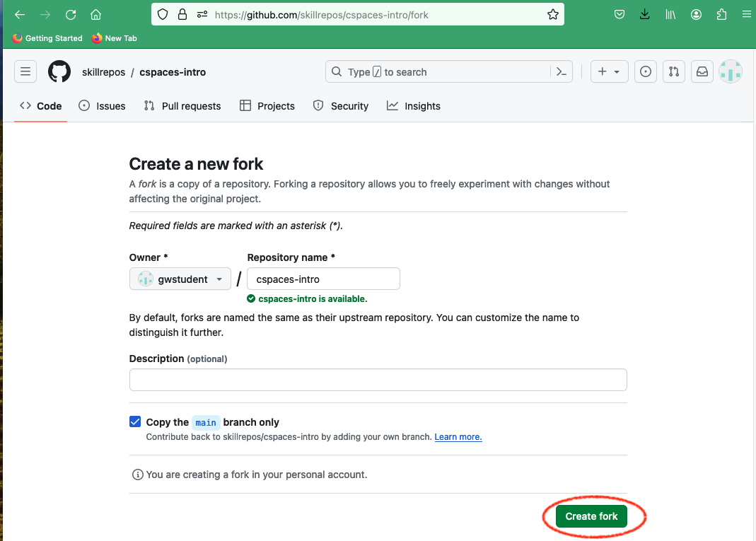Open site permissions icon in address bar
Image resolution: width=756 pixels, height=541 pixels.
click(x=202, y=14)
